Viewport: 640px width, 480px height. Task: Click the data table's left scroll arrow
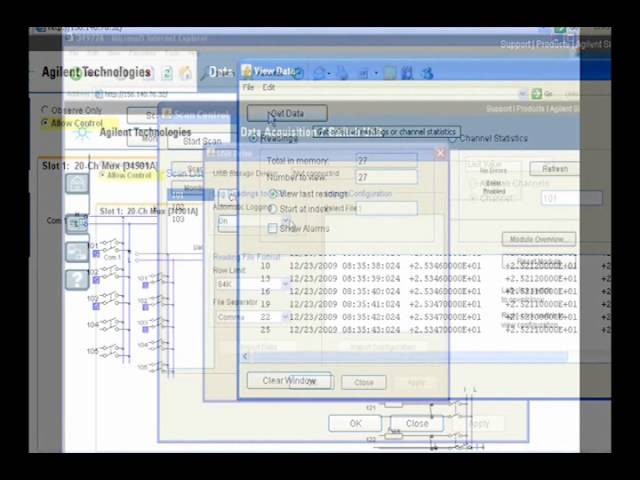(245, 356)
